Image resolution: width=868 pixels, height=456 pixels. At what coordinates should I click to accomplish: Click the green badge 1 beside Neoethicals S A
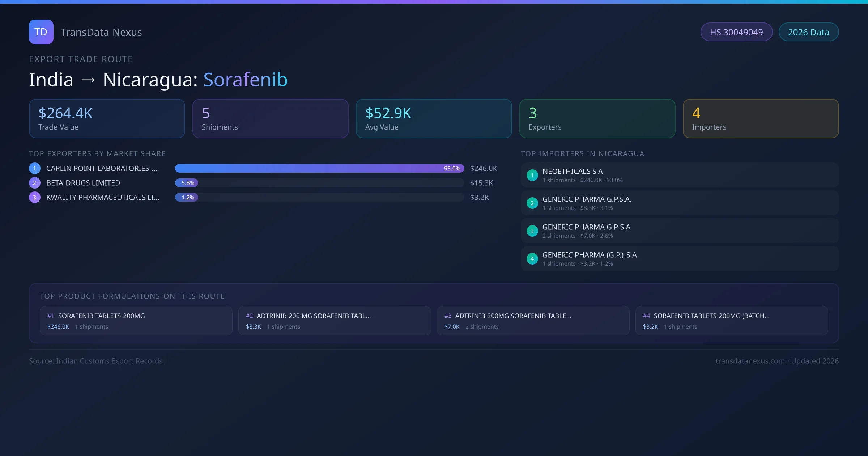click(532, 175)
